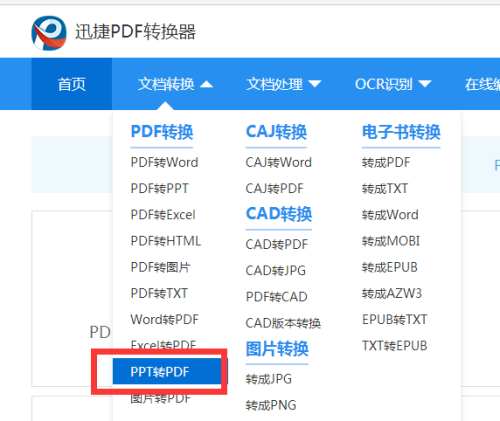Go to the 首页 tab

pyautogui.click(x=72, y=84)
